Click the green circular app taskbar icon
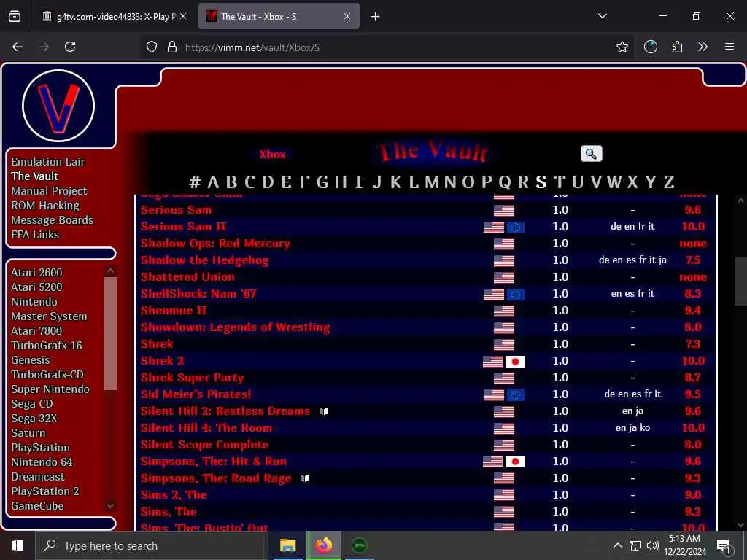The width and height of the screenshot is (747, 560). tap(359, 545)
